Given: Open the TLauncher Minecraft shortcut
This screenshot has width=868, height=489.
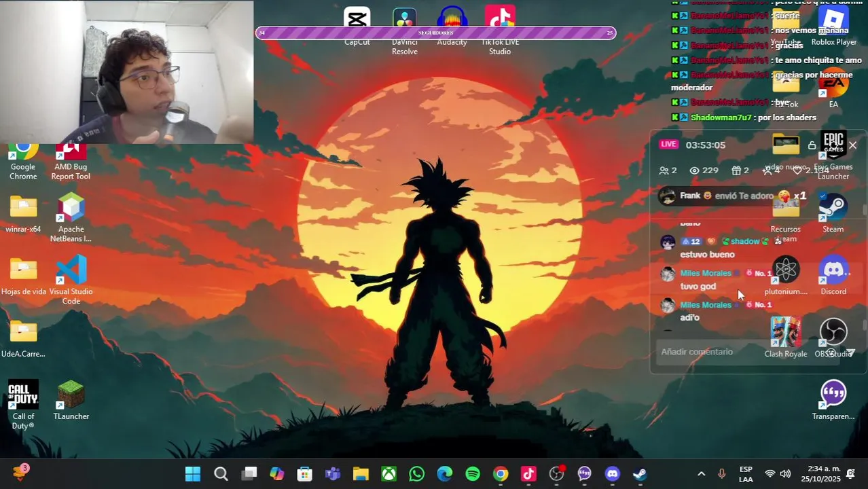Looking at the screenshot, I should coord(71,401).
